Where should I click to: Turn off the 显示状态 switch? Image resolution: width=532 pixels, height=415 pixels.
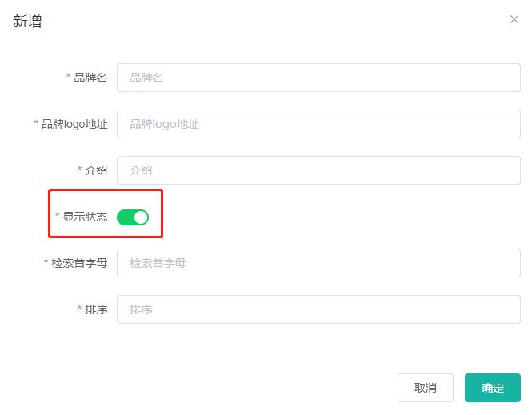pos(133,217)
